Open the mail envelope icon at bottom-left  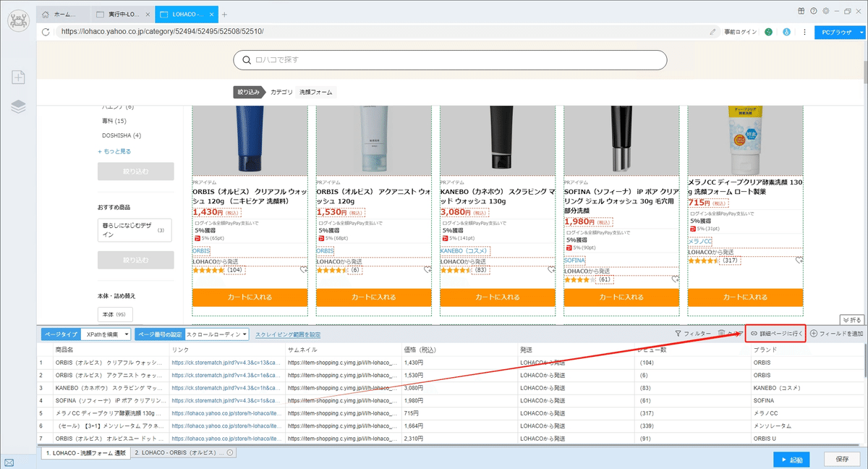[9, 462]
